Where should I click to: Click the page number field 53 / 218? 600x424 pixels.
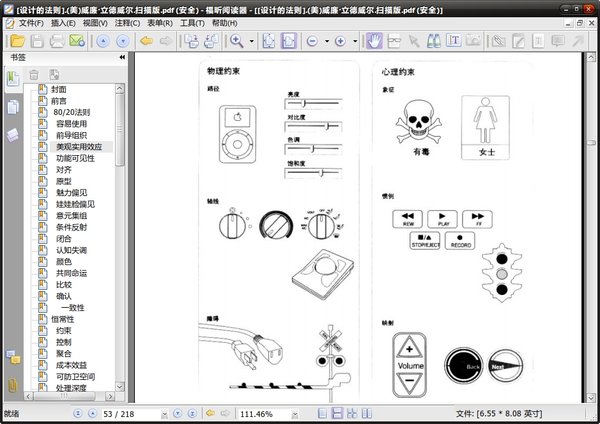121,413
